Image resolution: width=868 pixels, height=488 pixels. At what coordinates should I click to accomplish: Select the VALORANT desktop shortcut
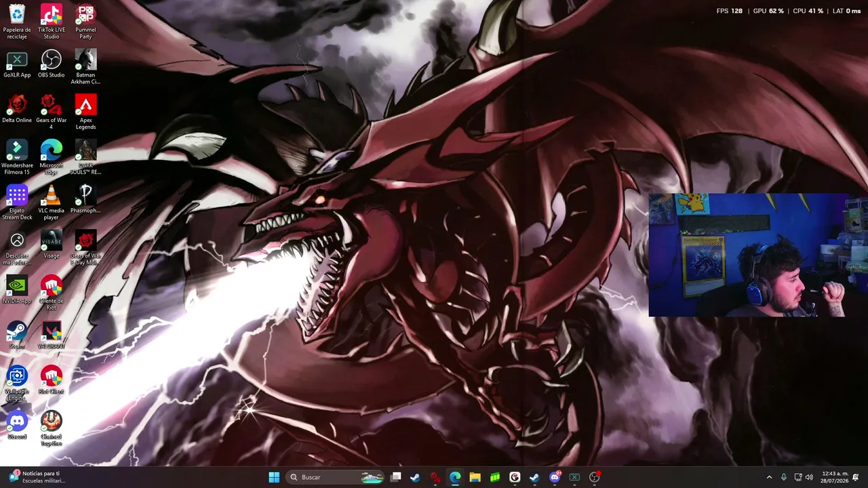pyautogui.click(x=52, y=336)
